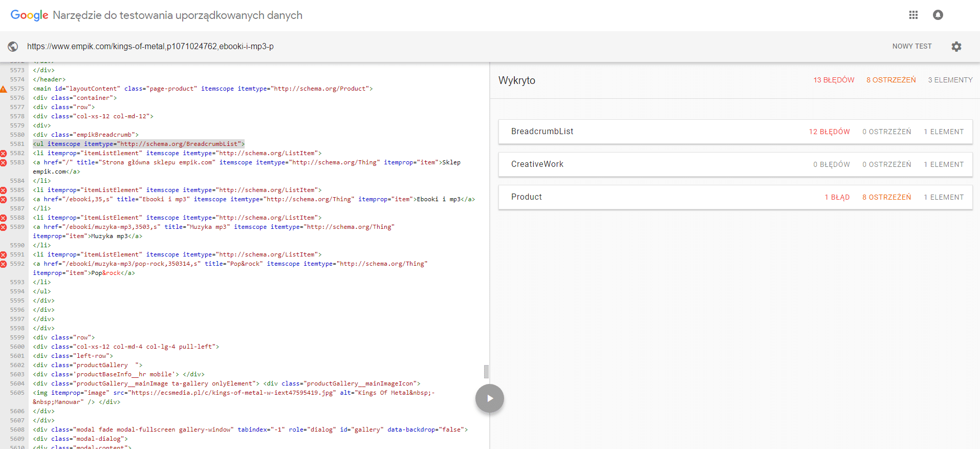This screenshot has height=449, width=980.
Task: Click the error icon on line 5589
Action: (3, 227)
